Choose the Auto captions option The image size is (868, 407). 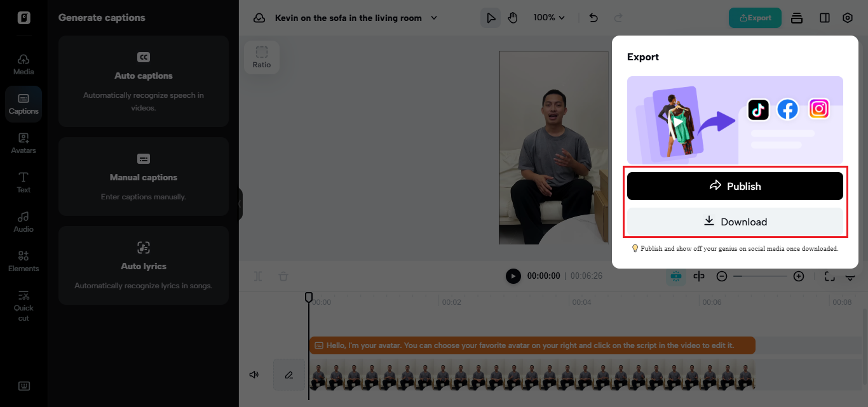click(144, 81)
